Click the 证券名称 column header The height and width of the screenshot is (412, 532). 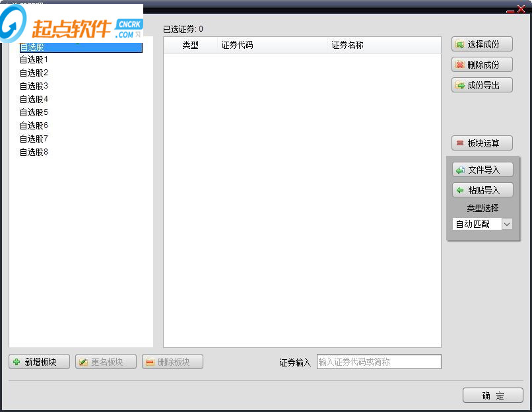click(347, 45)
